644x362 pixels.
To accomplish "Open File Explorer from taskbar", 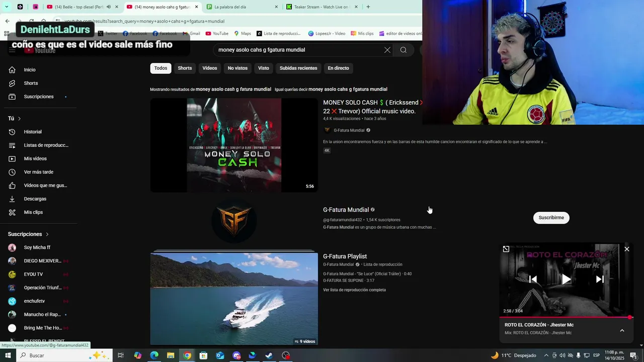I will click(171, 355).
